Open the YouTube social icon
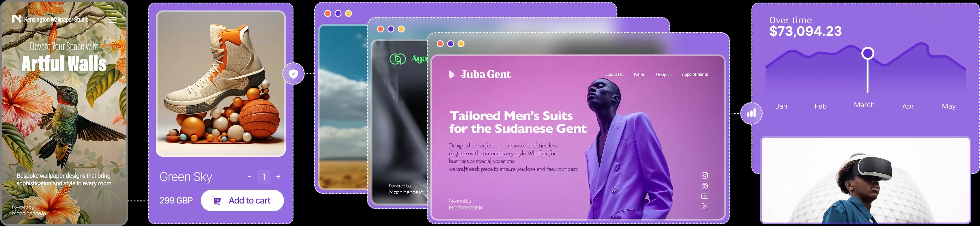980x226 pixels. (705, 196)
